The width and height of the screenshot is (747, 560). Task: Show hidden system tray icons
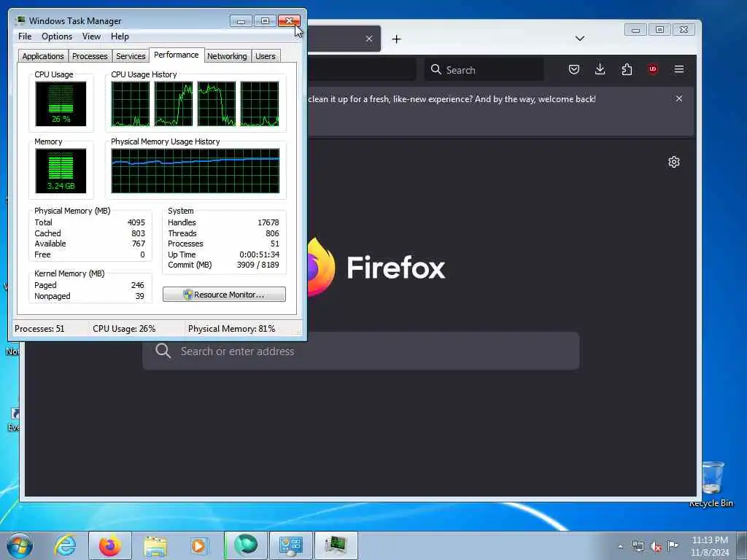620,546
